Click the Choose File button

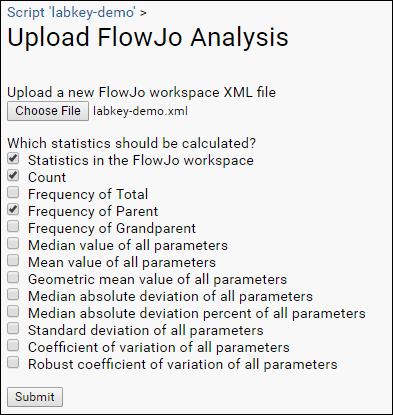(48, 111)
